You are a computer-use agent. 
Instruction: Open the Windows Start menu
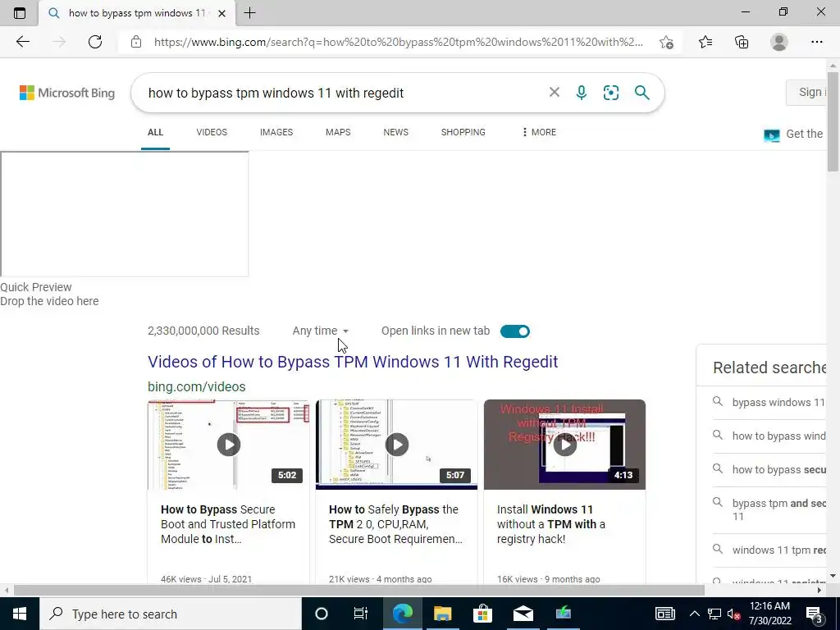coord(20,614)
